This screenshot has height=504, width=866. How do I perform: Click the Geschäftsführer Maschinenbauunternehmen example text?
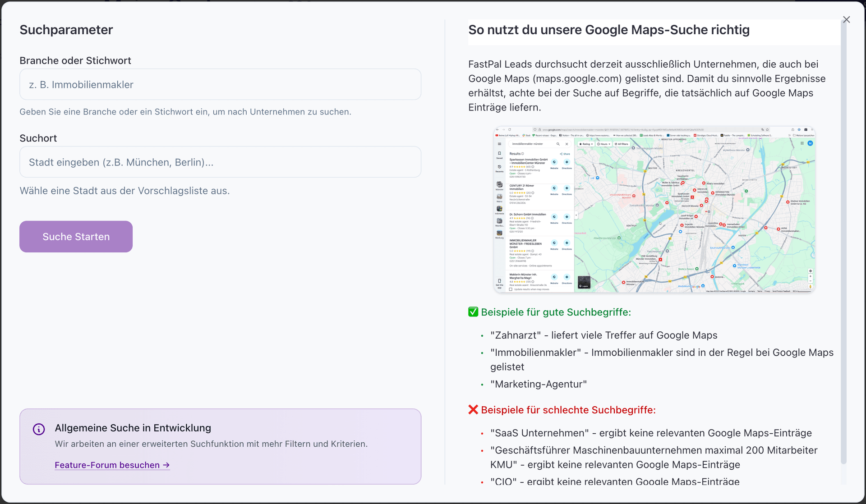[x=654, y=450]
